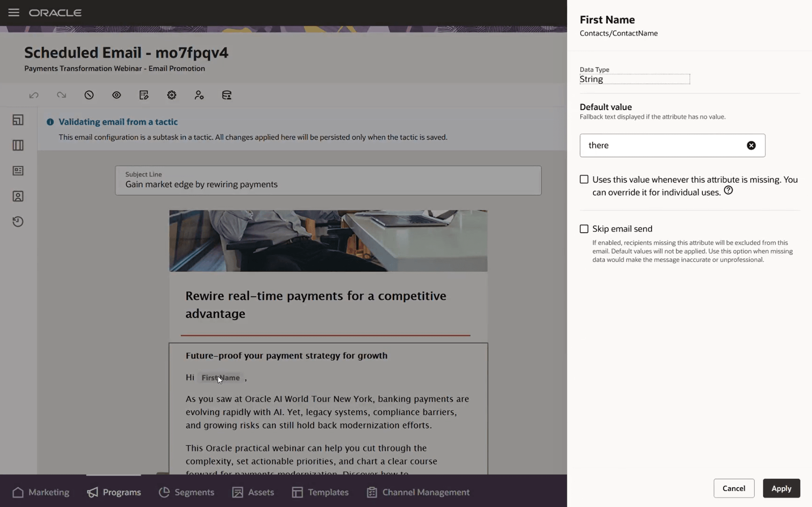Select the FirstName merge token
This screenshot has width=812, height=507.
[x=220, y=378]
